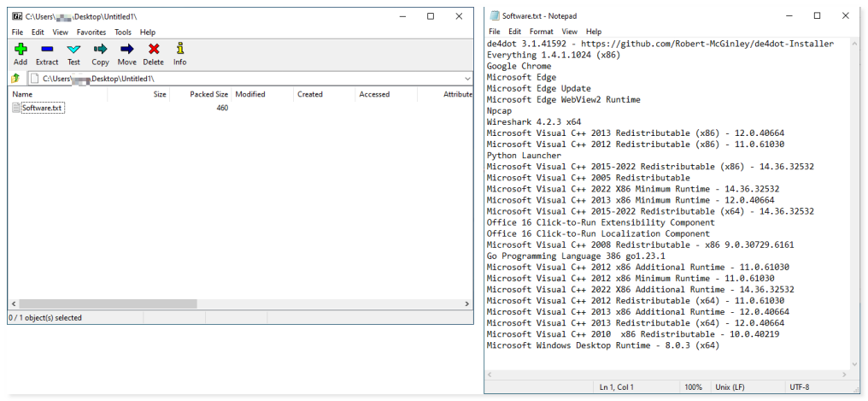Open the Tools menu in 7-Zip

pos(123,32)
